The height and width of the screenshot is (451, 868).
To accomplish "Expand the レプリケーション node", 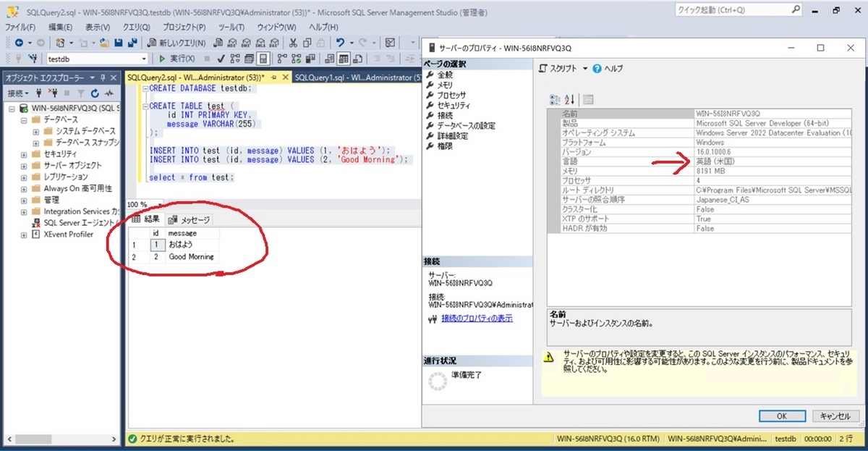I will tap(24, 177).
